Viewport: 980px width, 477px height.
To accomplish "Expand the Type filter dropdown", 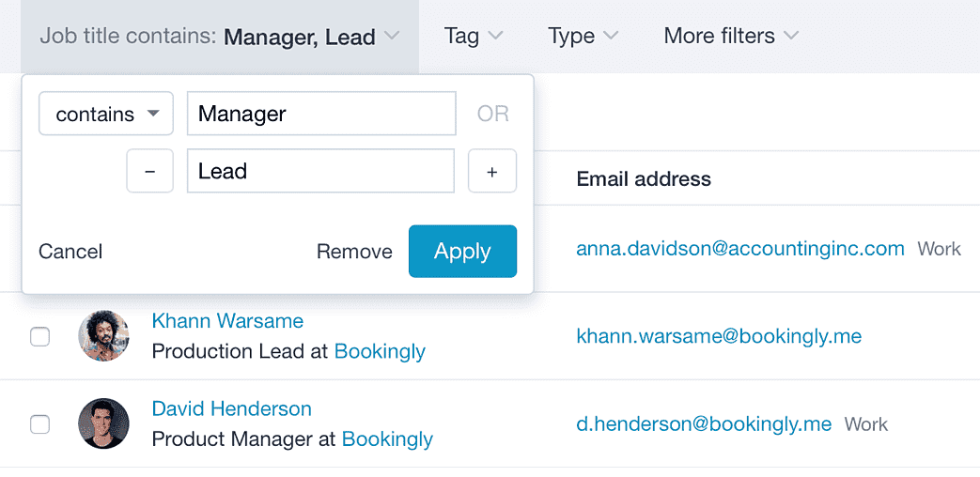I will click(x=583, y=37).
